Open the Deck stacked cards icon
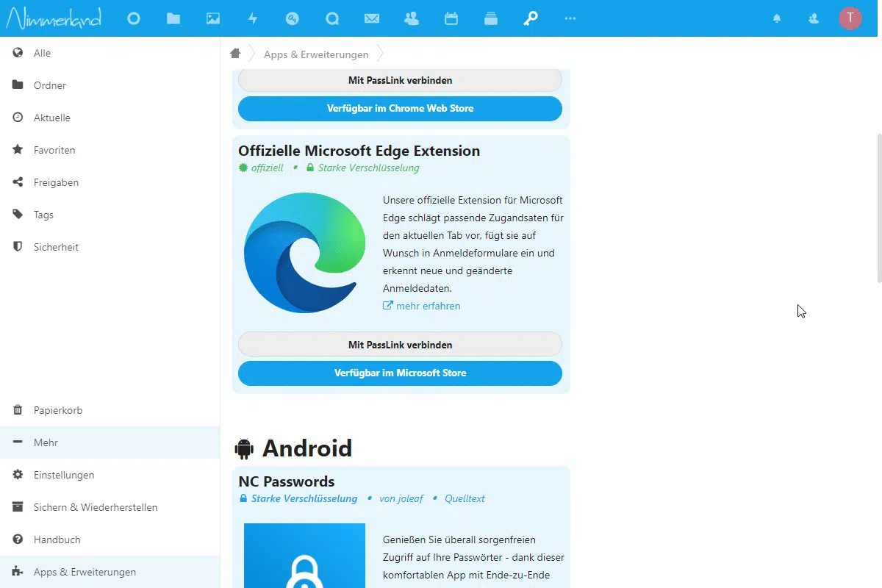Screen dimensions: 882x588 491,18
